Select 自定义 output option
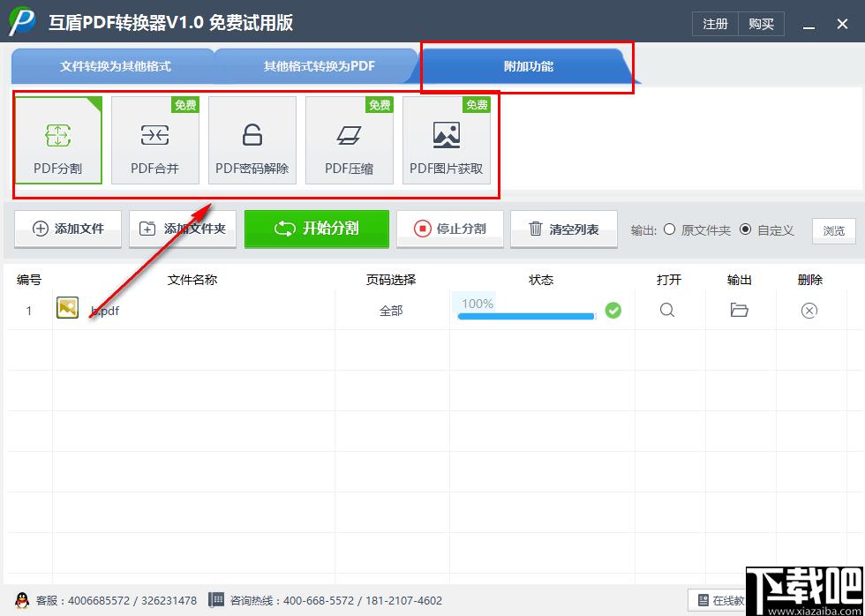Screen dimensions: 865x616 coord(767,230)
